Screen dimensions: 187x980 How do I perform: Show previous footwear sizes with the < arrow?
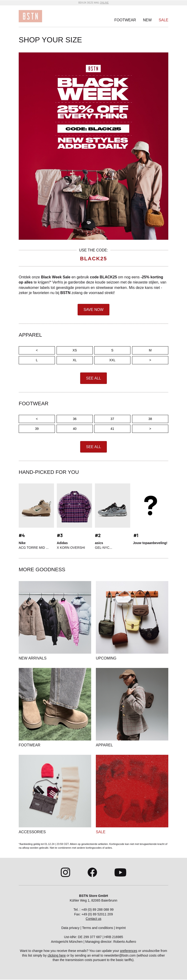point(37,419)
